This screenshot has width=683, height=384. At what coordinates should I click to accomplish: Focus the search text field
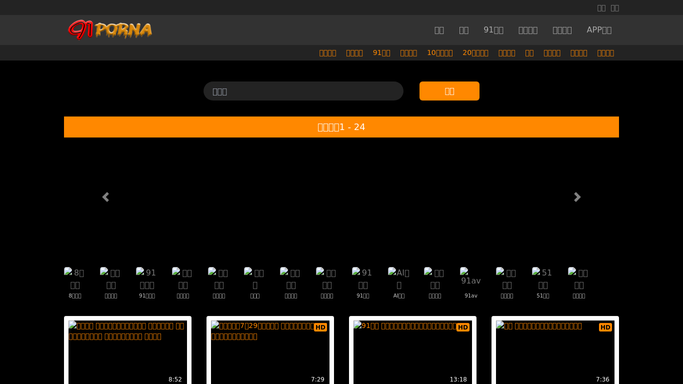click(303, 91)
